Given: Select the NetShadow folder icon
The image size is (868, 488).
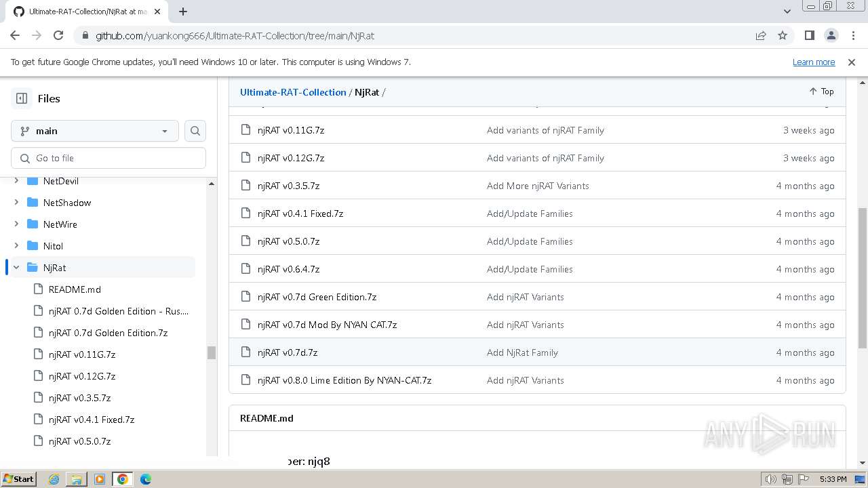Looking at the screenshot, I should click(x=33, y=203).
